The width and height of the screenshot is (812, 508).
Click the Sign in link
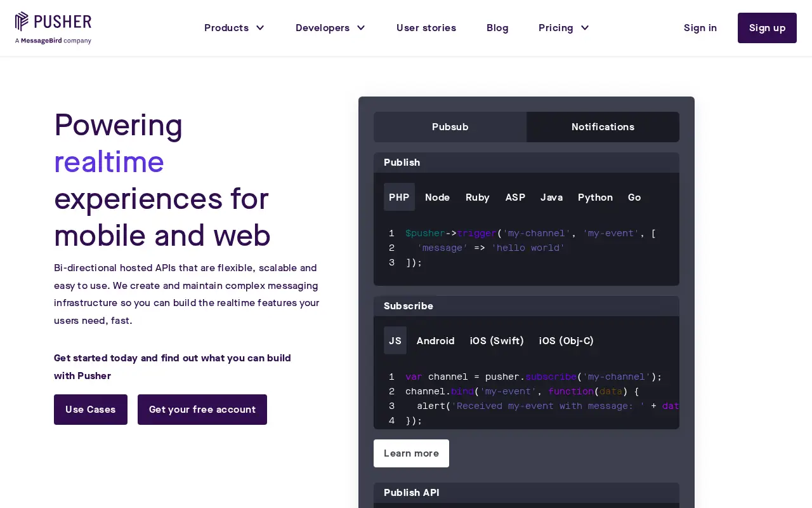(700, 28)
